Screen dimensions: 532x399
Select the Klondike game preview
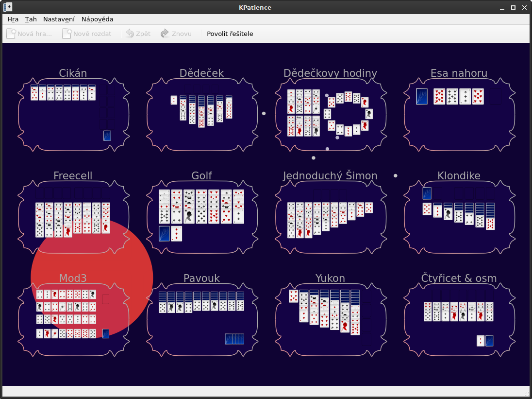coord(459,217)
